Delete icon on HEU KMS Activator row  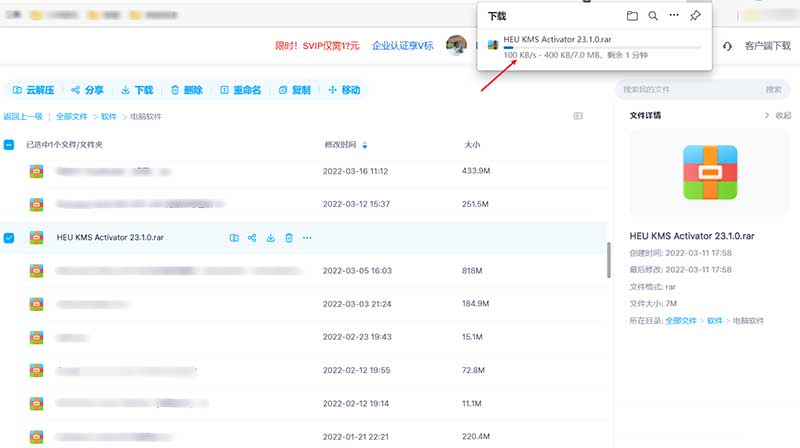click(x=289, y=238)
